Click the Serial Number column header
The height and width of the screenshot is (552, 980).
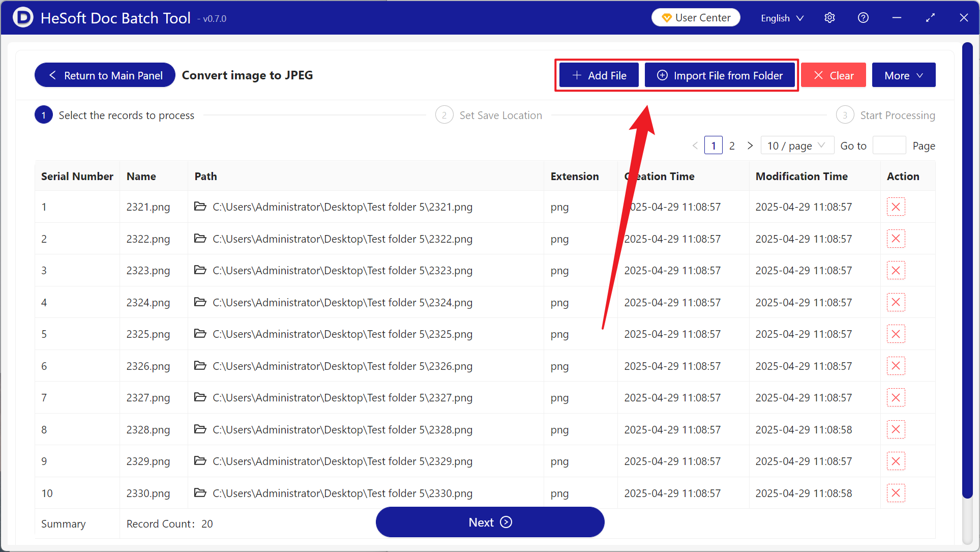click(77, 176)
